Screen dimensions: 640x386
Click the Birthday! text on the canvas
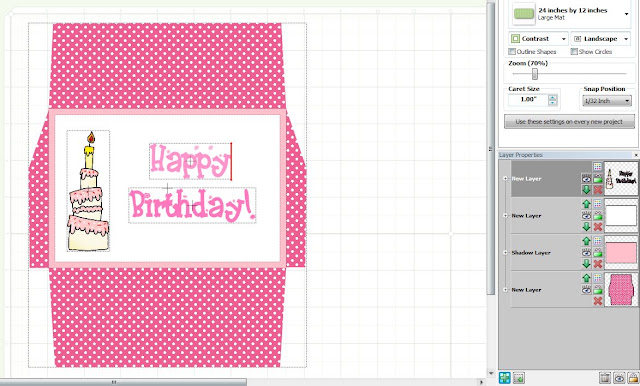coord(192,205)
